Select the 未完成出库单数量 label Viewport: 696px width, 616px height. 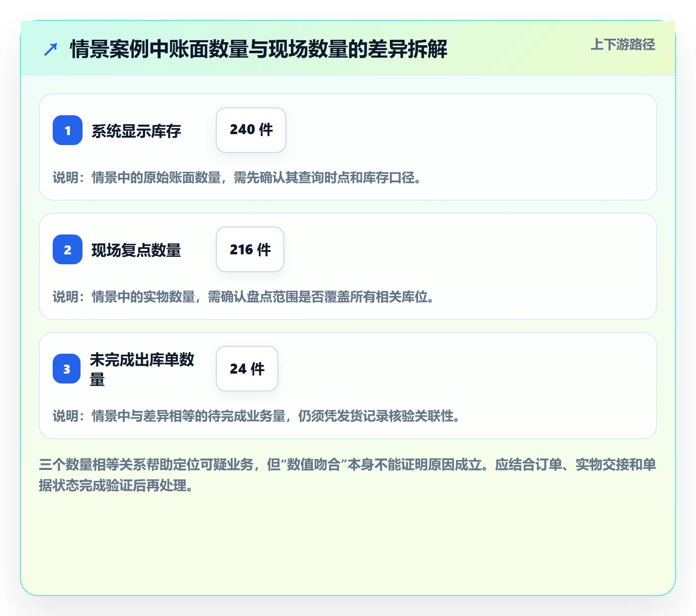point(142,369)
